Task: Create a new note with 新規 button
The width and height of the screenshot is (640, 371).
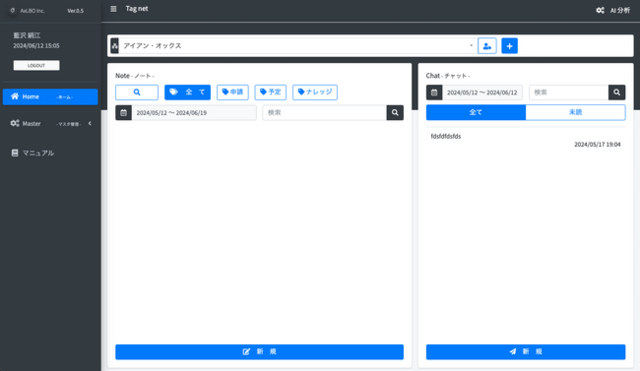Action: point(260,352)
